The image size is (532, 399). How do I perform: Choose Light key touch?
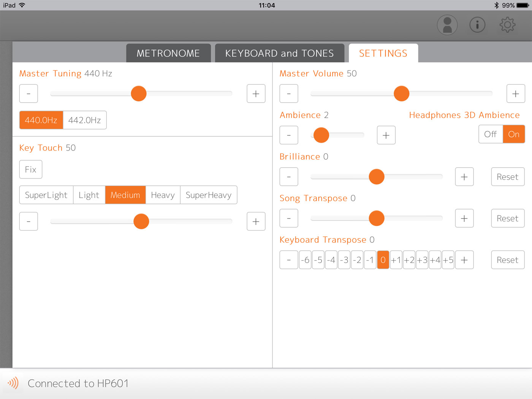(89, 195)
